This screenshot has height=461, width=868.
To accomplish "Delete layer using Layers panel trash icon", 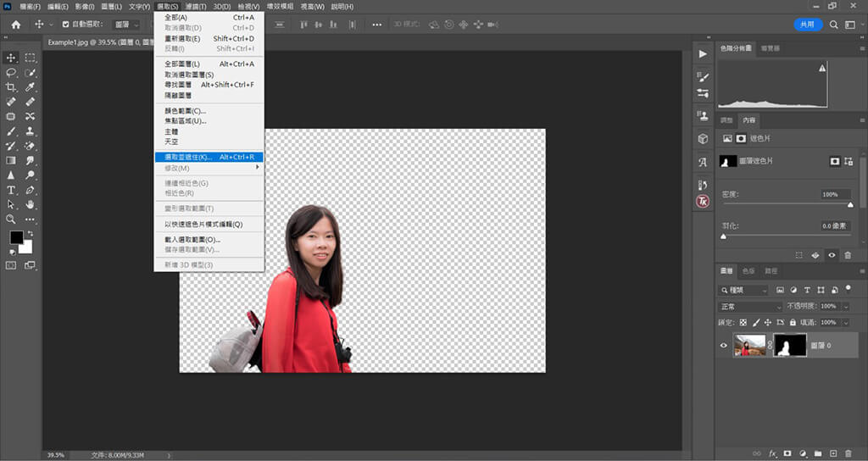I will pos(848,454).
